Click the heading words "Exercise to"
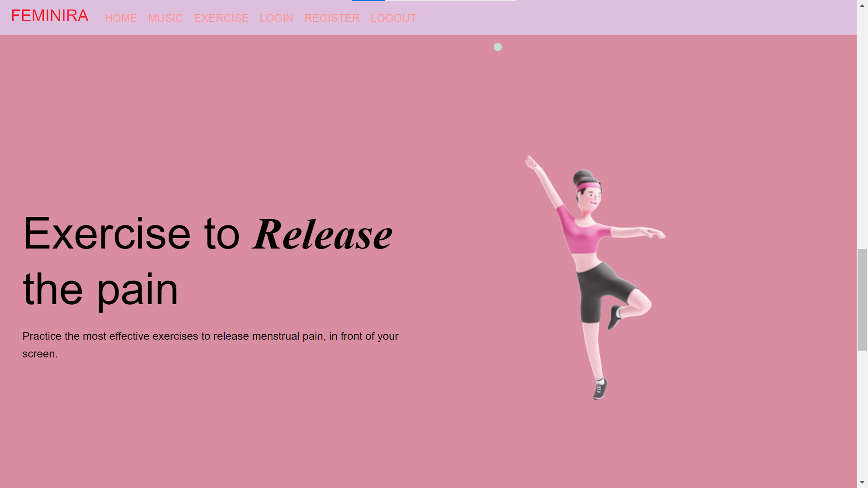Viewport: 868px width, 488px height. point(131,234)
